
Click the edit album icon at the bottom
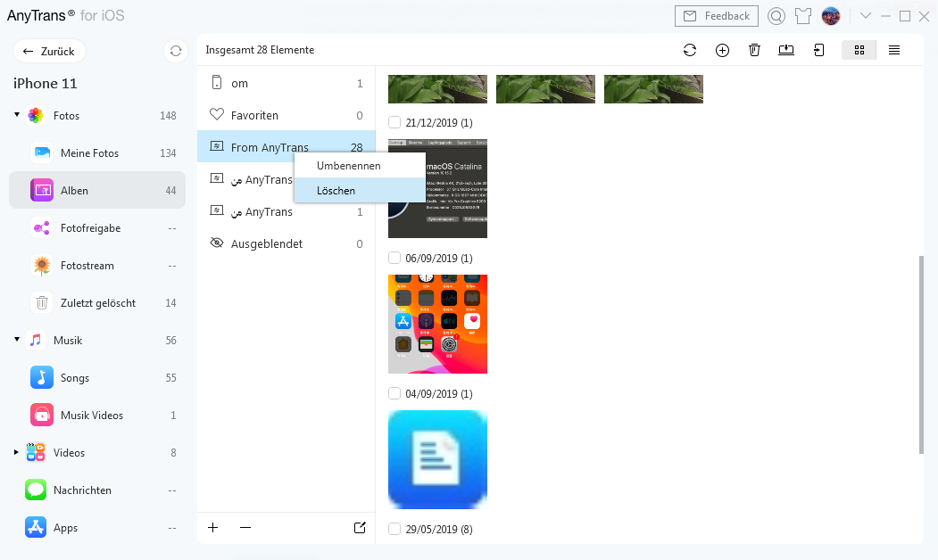pyautogui.click(x=360, y=527)
